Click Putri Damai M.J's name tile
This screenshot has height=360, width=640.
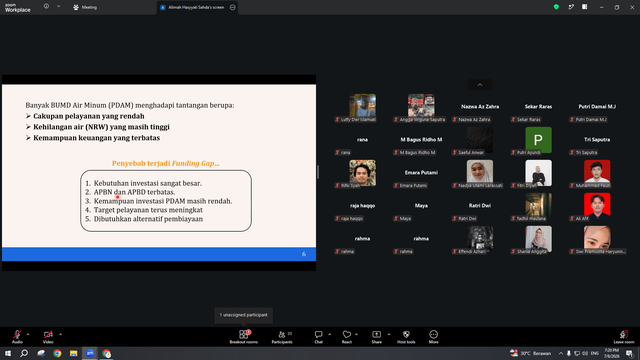(x=597, y=108)
